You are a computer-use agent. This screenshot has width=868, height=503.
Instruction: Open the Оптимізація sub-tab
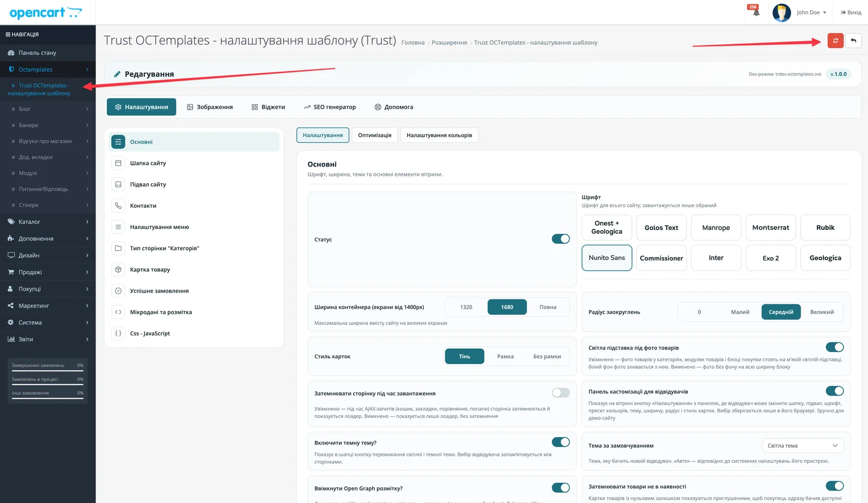(375, 136)
